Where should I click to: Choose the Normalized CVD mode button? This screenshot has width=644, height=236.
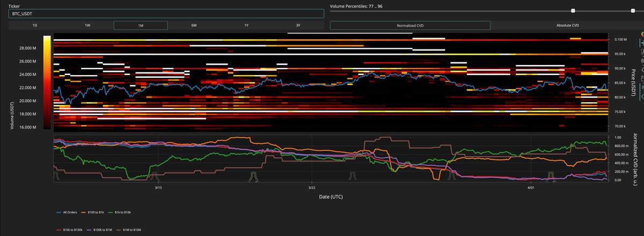410,25
